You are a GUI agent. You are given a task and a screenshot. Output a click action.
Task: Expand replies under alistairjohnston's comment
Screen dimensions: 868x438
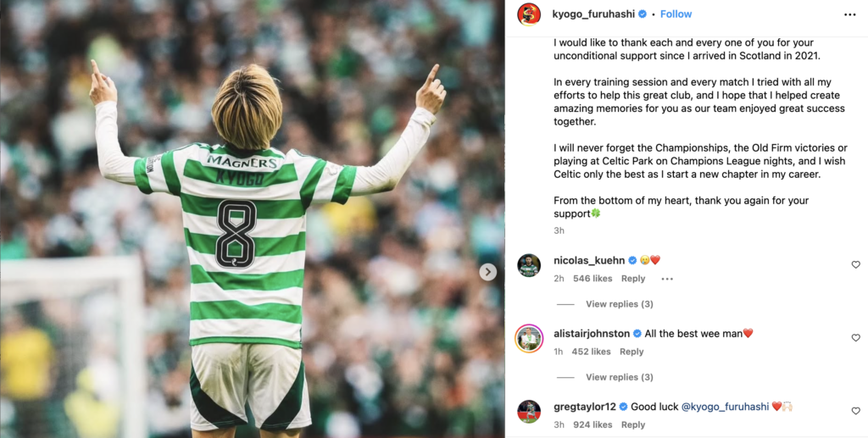(620, 377)
